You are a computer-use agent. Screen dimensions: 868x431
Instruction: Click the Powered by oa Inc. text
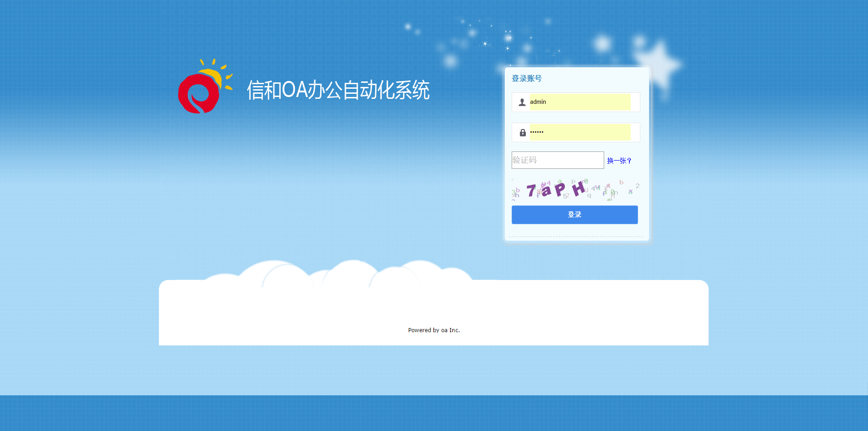pyautogui.click(x=434, y=330)
